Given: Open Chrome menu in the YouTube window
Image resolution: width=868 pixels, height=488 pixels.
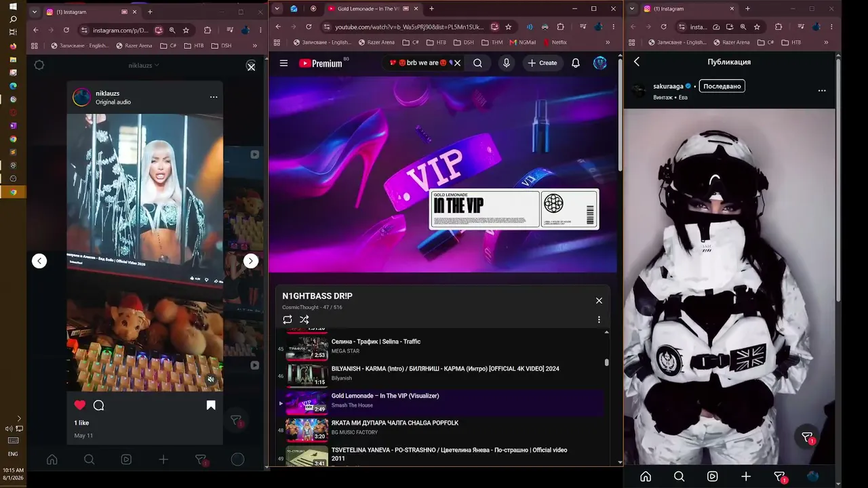Looking at the screenshot, I should pos(614,26).
